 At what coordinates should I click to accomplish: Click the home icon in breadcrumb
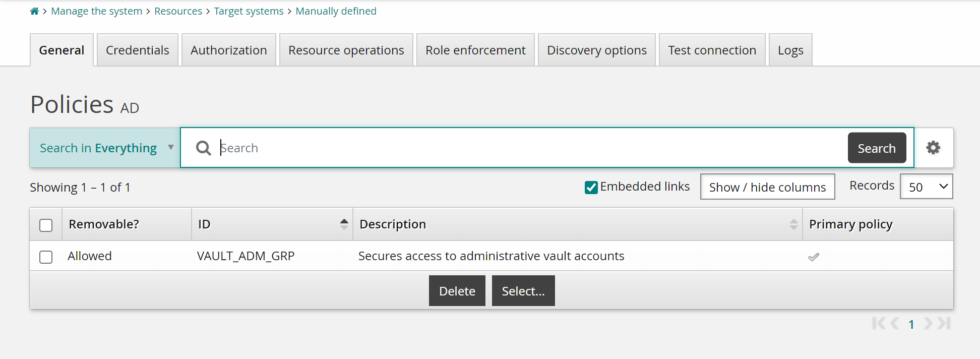(x=34, y=11)
